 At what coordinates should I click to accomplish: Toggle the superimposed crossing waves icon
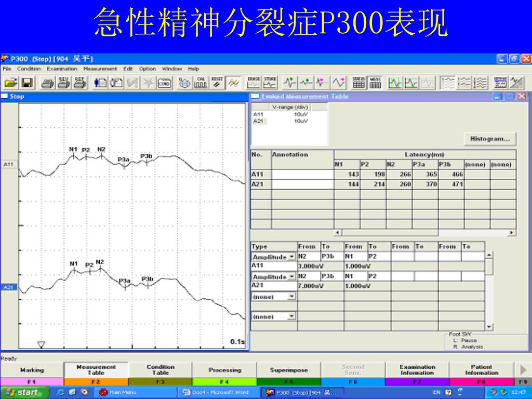pyautogui.click(x=233, y=83)
